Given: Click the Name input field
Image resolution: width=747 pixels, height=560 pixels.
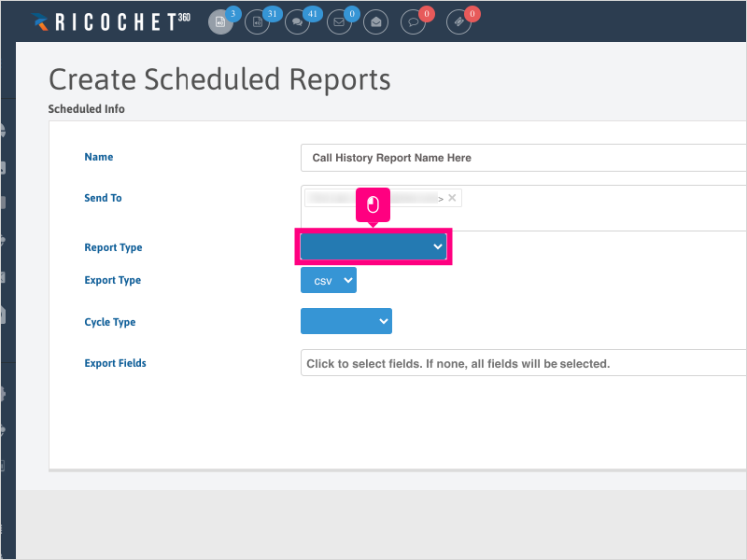Looking at the screenshot, I should [x=524, y=158].
